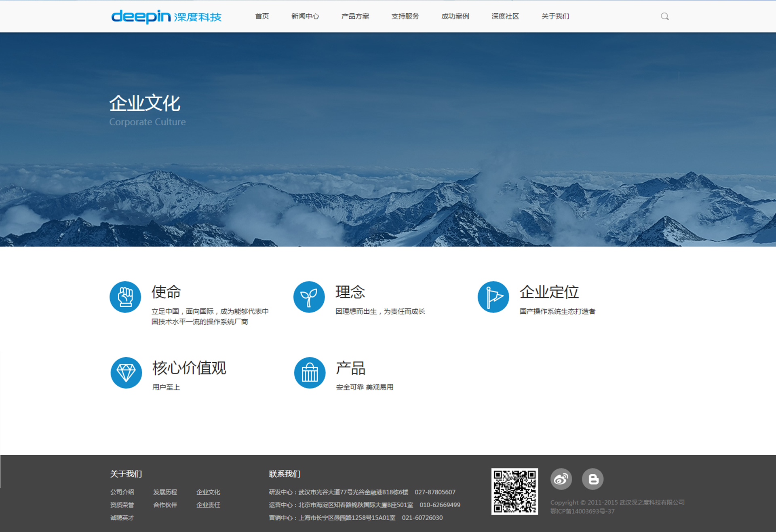Viewport: 776px width, 532px height.
Task: Follow the 资质荣誉 footer link
Action: pyautogui.click(x=122, y=505)
